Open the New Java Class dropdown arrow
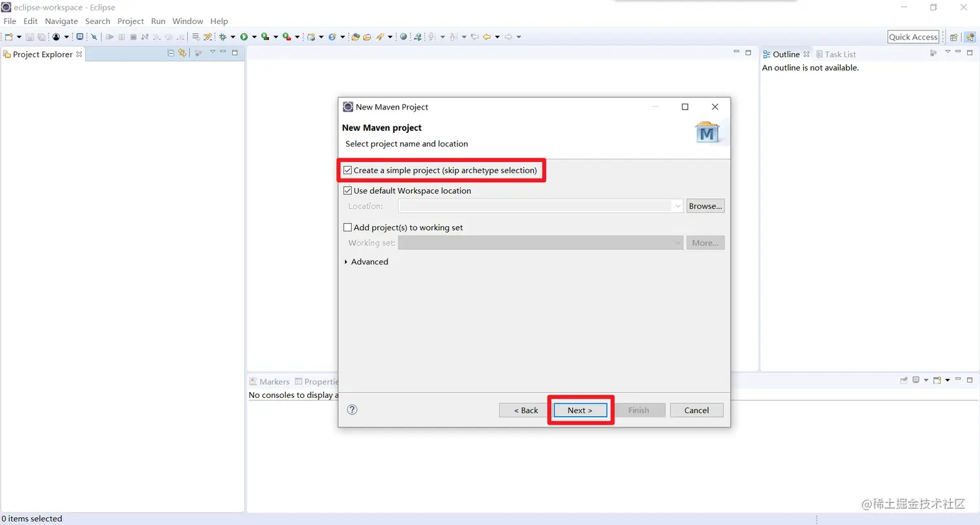980x525 pixels. pos(342,37)
